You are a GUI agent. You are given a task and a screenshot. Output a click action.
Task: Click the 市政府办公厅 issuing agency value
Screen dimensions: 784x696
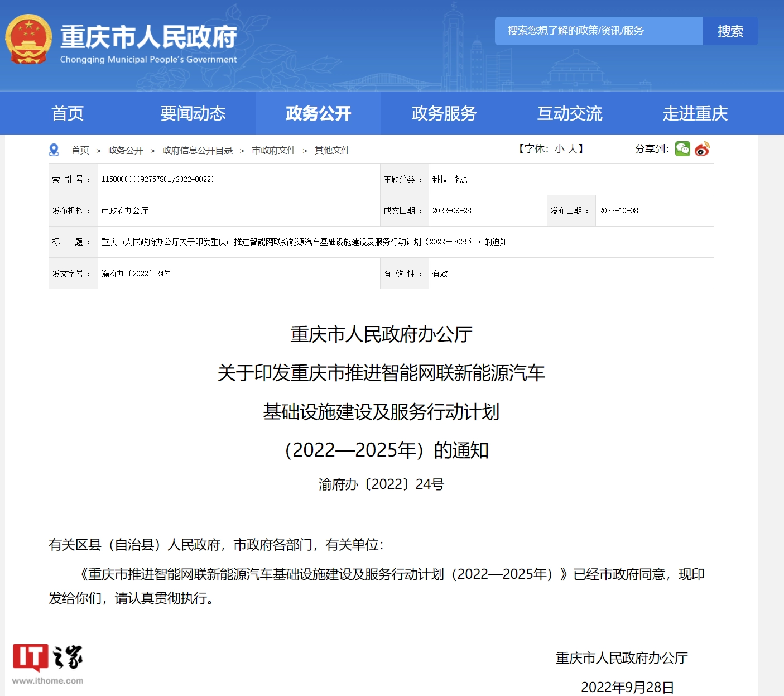(124, 210)
